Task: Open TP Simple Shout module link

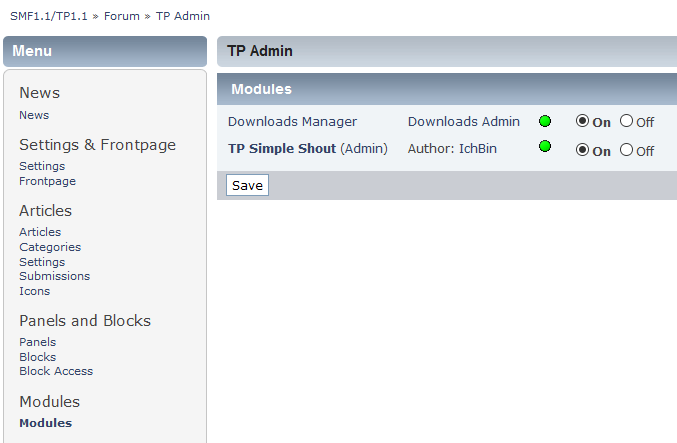Action: point(281,149)
